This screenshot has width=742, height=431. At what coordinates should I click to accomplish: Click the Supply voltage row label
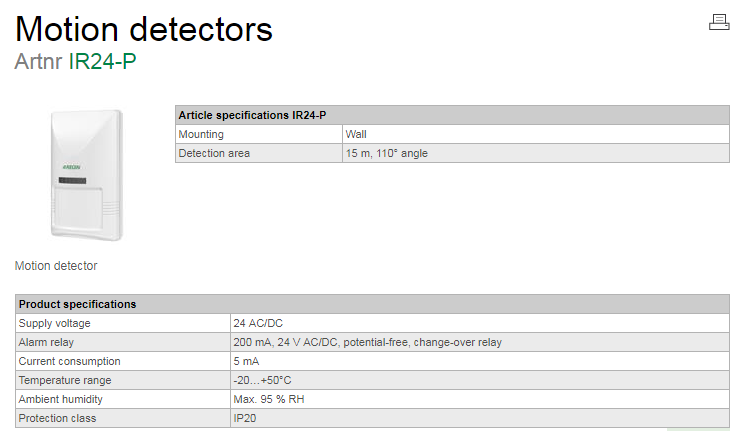[x=55, y=323]
